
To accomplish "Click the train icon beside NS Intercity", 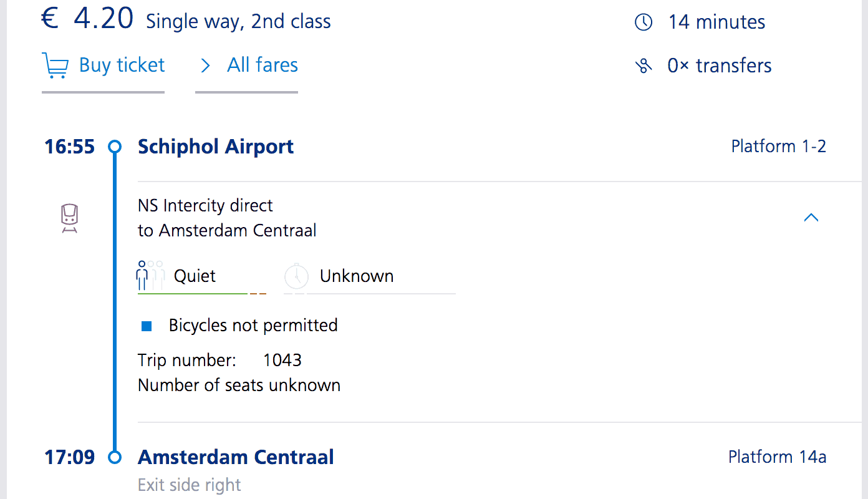I will [69, 218].
